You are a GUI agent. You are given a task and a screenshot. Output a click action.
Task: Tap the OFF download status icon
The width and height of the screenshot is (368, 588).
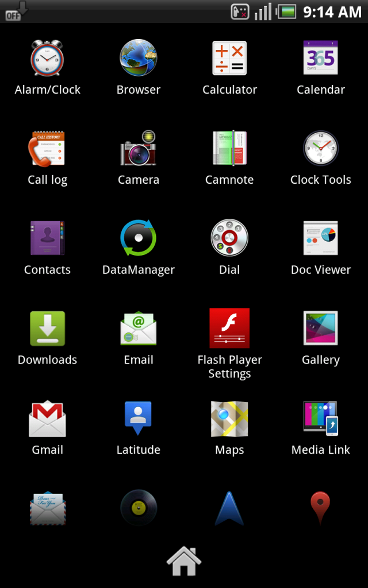tap(16, 11)
